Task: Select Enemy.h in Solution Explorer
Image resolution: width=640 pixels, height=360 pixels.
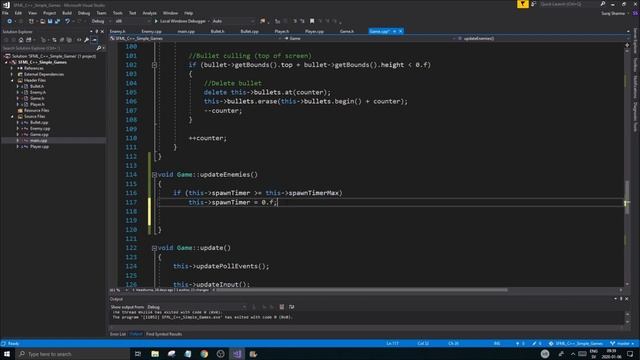Action: pos(38,92)
